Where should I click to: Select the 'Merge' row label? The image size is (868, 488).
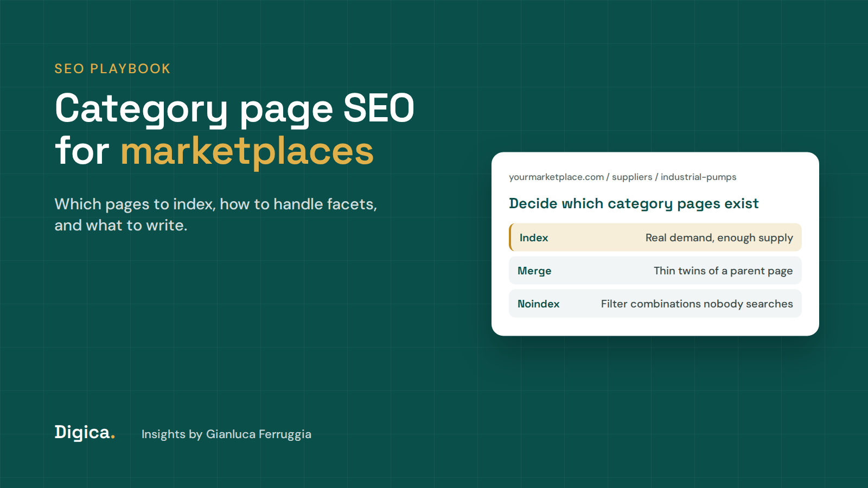(x=534, y=271)
